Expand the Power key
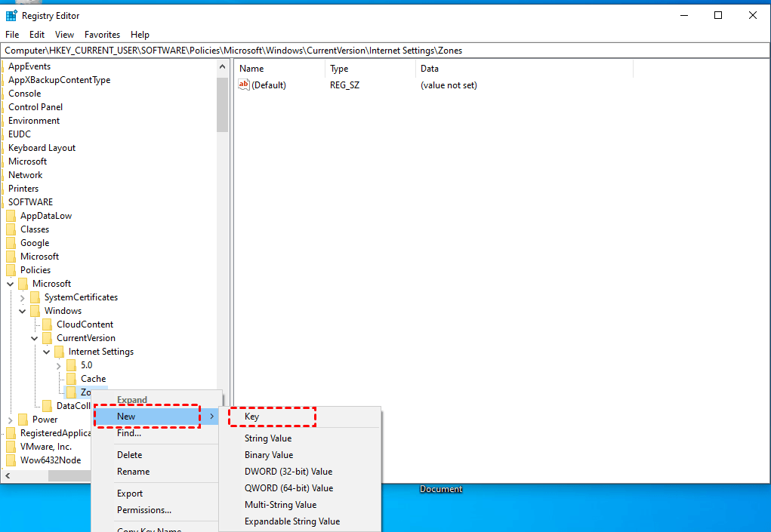Viewport: 771px width, 532px height. [x=11, y=420]
